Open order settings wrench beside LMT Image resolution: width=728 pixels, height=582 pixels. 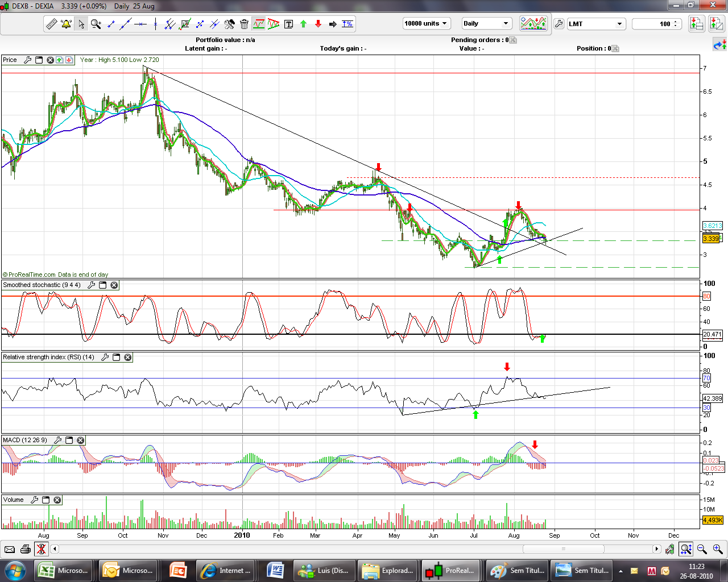coord(559,24)
